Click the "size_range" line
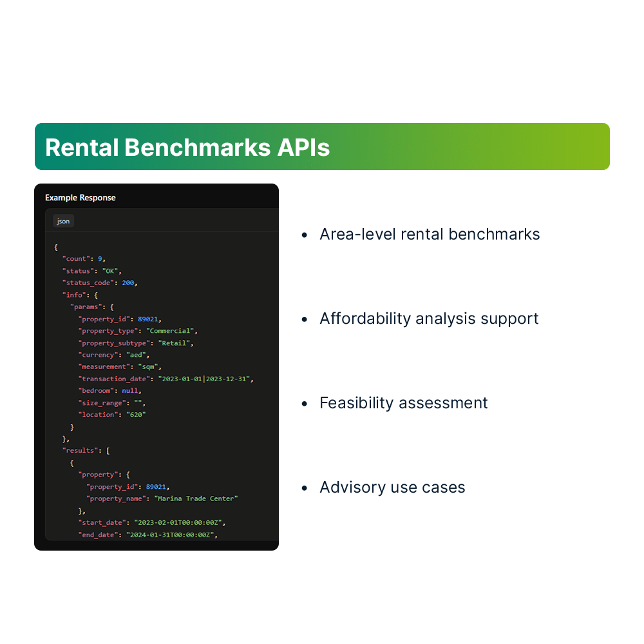 [111, 403]
